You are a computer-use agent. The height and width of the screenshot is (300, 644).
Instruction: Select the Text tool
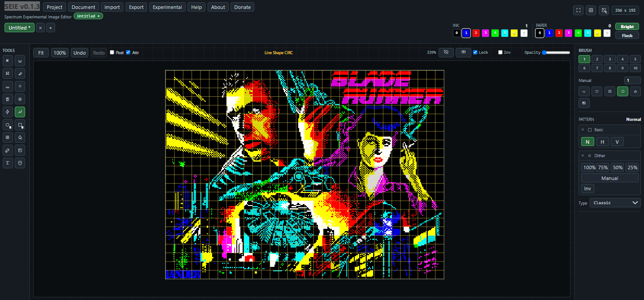7,163
